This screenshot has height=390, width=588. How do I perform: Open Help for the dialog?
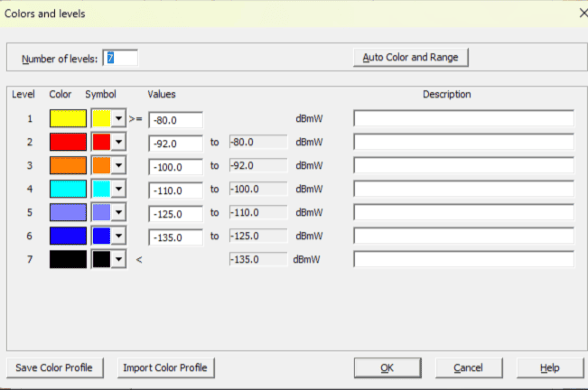click(x=549, y=367)
